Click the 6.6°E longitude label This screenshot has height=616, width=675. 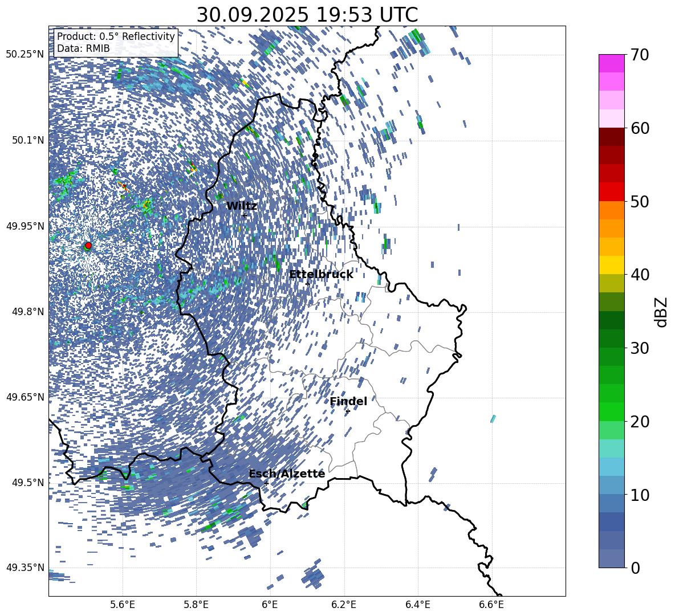coord(491,605)
